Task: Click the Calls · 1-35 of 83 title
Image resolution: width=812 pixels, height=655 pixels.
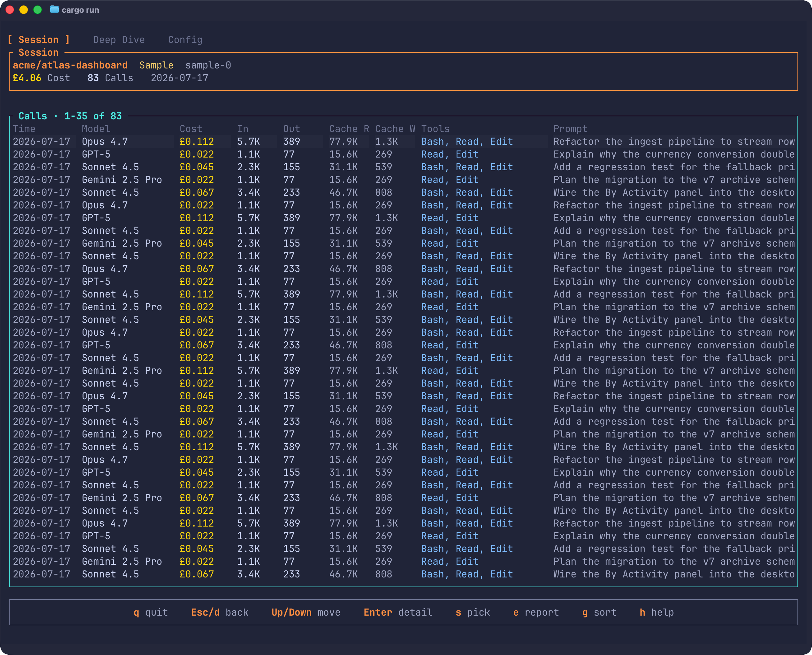Action: pyautogui.click(x=70, y=116)
